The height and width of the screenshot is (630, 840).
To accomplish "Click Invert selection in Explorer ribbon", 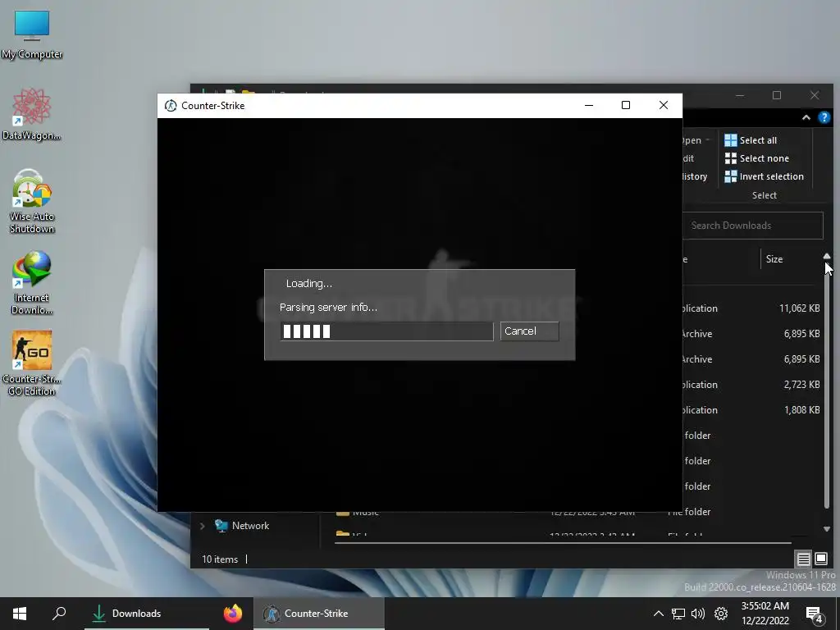I will (764, 176).
